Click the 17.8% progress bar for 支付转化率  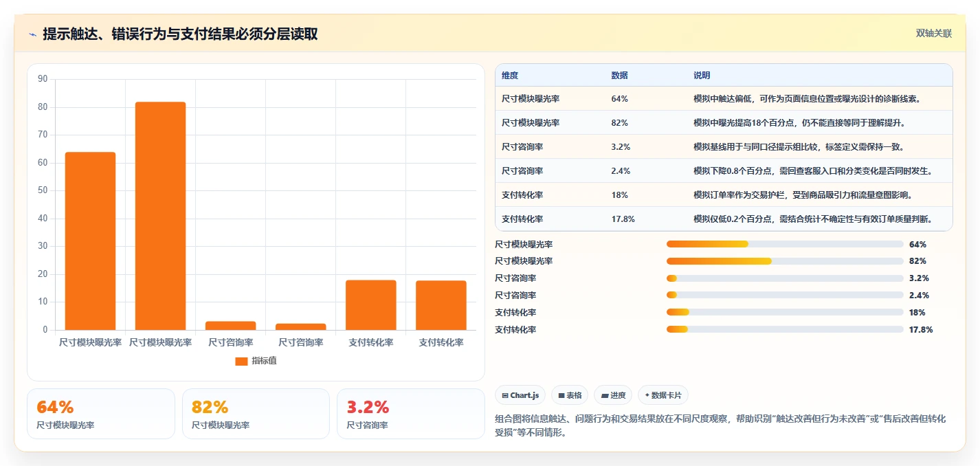point(785,329)
